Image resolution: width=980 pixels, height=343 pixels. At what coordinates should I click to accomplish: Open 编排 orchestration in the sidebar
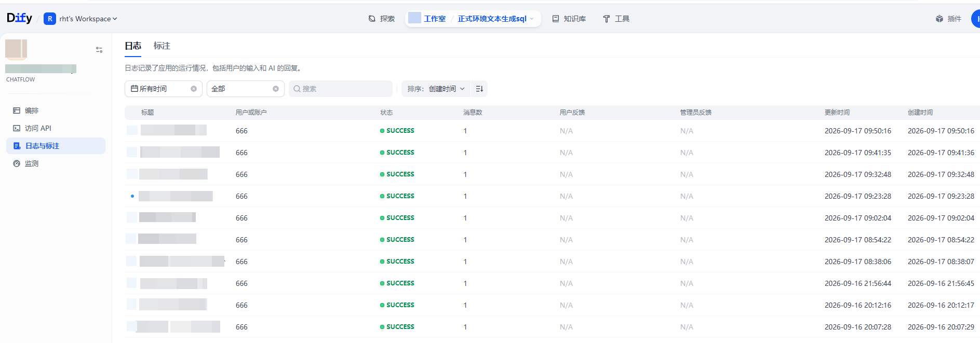tap(56, 111)
